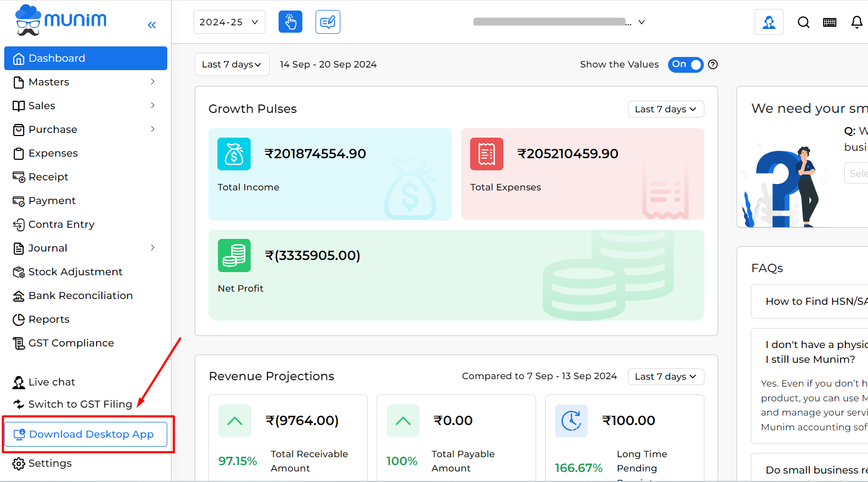Collapse the sidebar with the double-chevron
This screenshot has width=868, height=482.
[152, 24]
